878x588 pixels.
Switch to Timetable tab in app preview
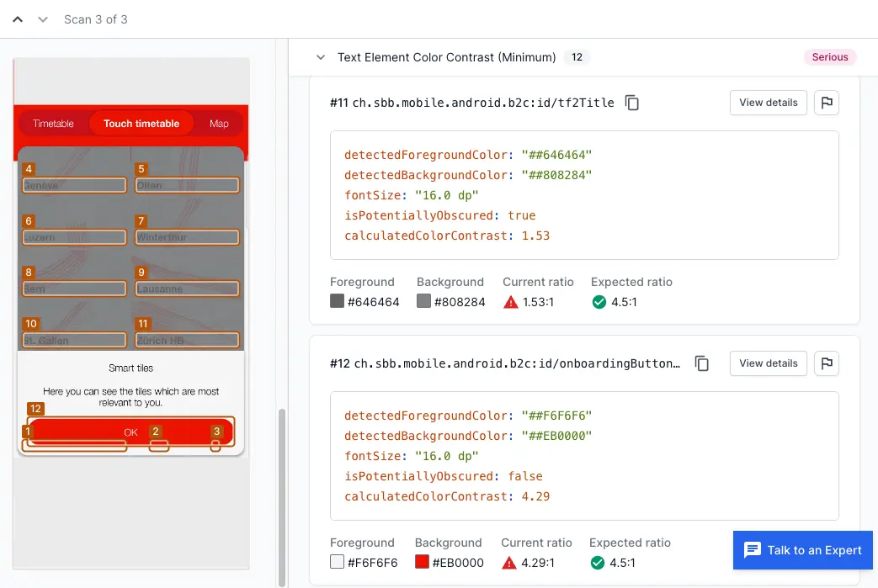coord(53,124)
